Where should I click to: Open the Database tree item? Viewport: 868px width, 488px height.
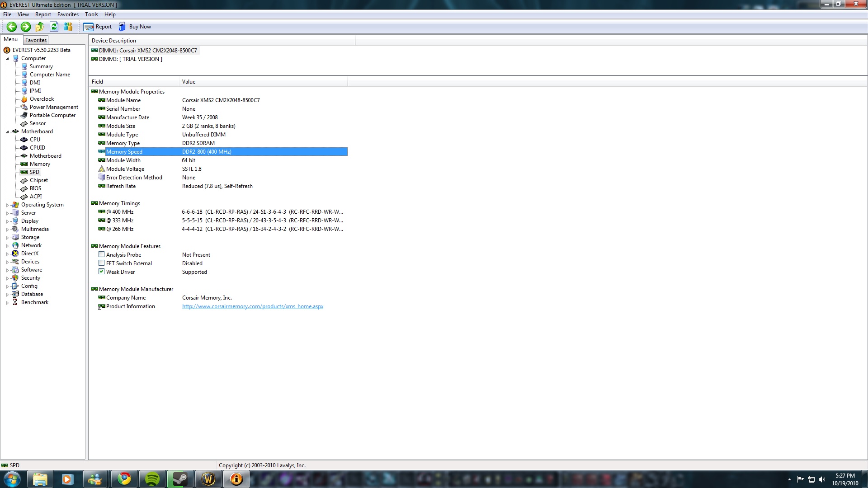click(32, 294)
